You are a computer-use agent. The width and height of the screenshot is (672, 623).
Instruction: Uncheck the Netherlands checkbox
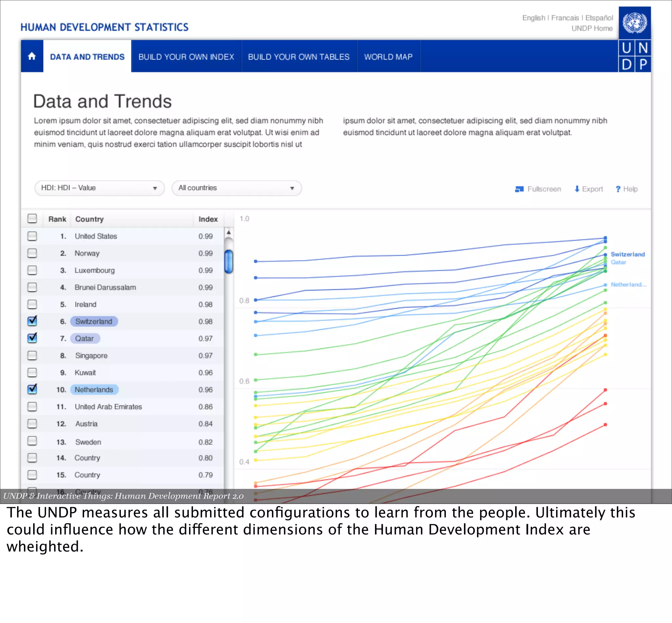(32, 389)
